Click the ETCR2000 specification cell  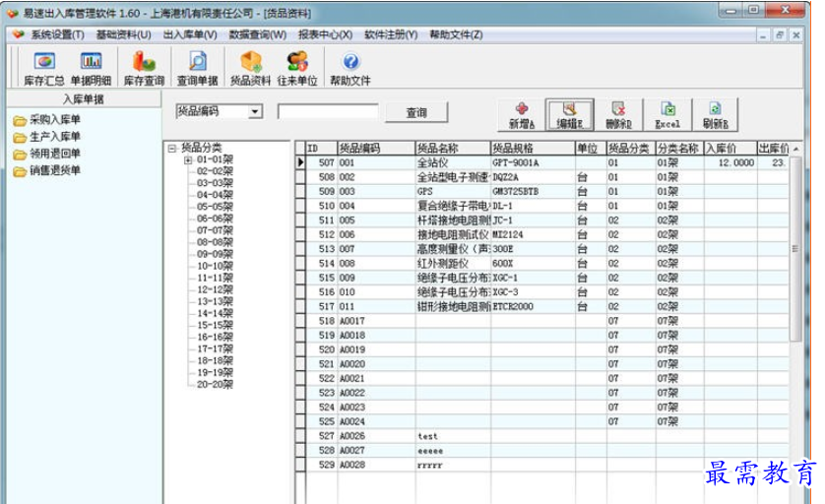click(x=533, y=307)
